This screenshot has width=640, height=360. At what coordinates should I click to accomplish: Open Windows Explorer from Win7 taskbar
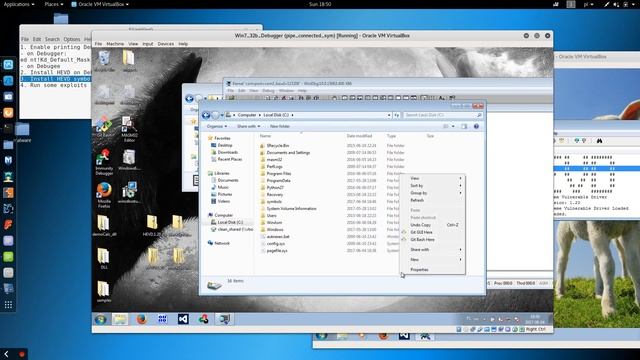point(120,319)
